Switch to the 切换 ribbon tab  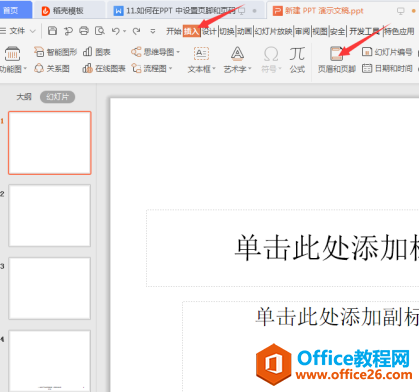tap(227, 31)
